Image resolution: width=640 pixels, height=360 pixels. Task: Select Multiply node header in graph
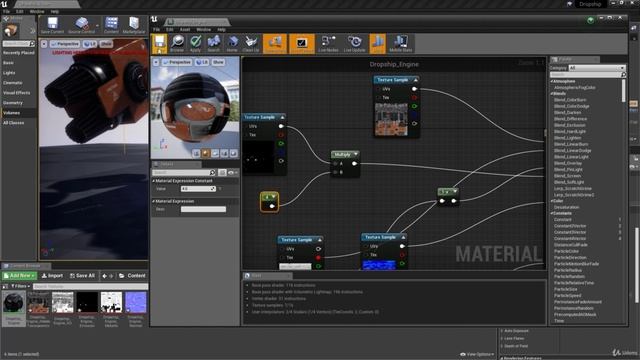click(x=345, y=154)
